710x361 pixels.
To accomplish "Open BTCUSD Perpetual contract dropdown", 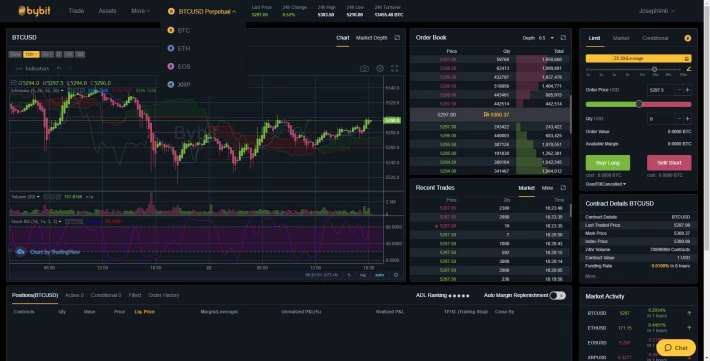I will click(x=202, y=11).
